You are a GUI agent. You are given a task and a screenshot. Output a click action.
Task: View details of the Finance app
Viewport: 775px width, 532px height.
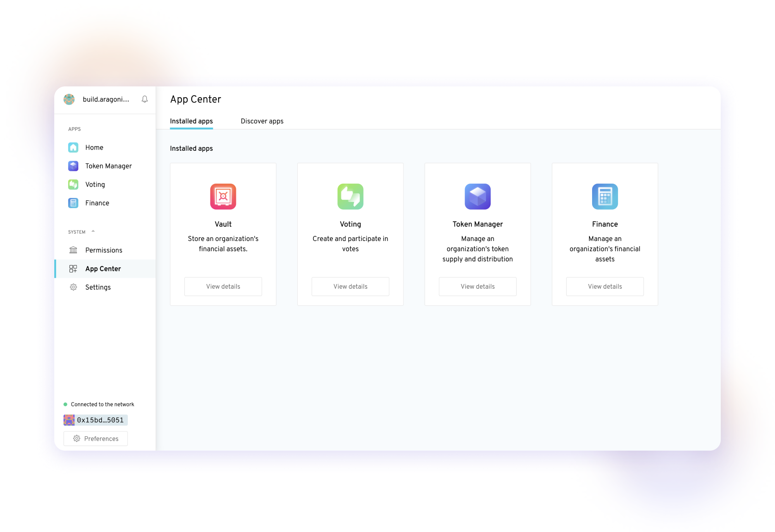click(x=604, y=286)
